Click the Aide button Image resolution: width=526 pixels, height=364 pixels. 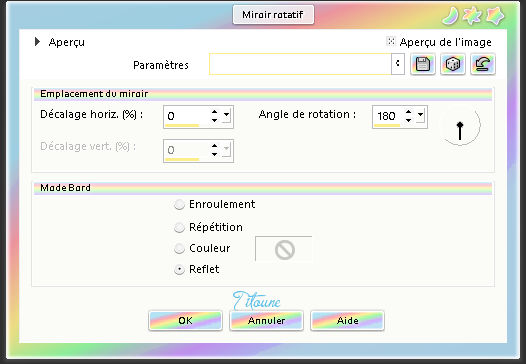click(x=348, y=320)
